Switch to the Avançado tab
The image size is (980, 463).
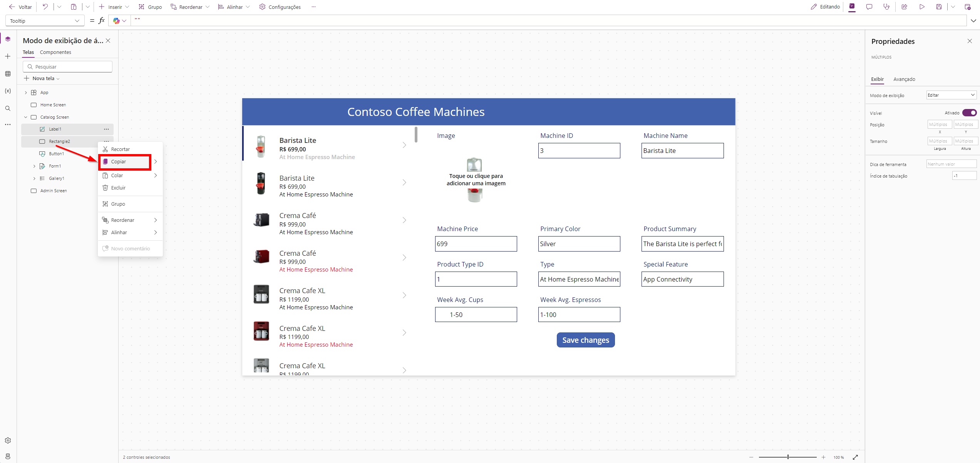904,79
